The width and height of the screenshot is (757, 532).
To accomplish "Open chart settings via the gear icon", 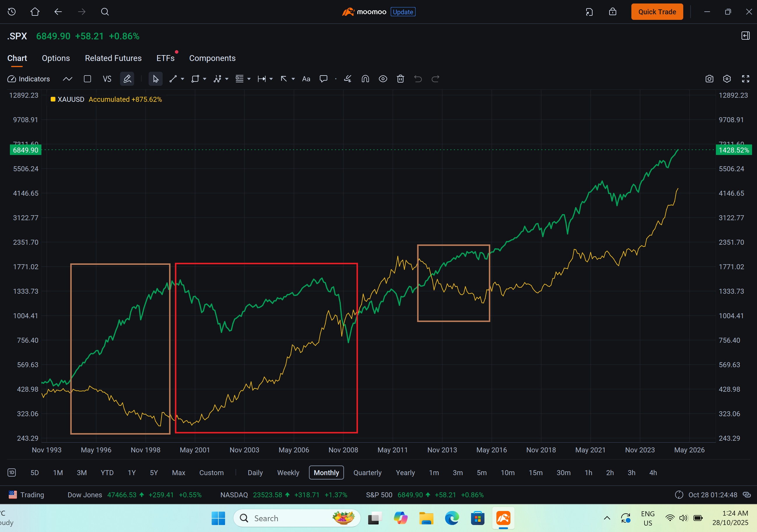I will 727,79.
